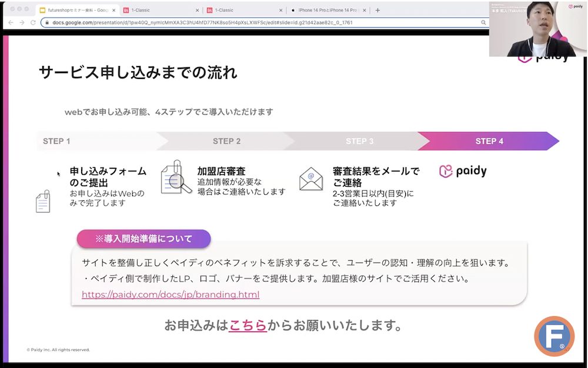The height and width of the screenshot is (368, 588).
Task: Click the heading 審査結果をメールでご連絡
Action: click(x=376, y=177)
